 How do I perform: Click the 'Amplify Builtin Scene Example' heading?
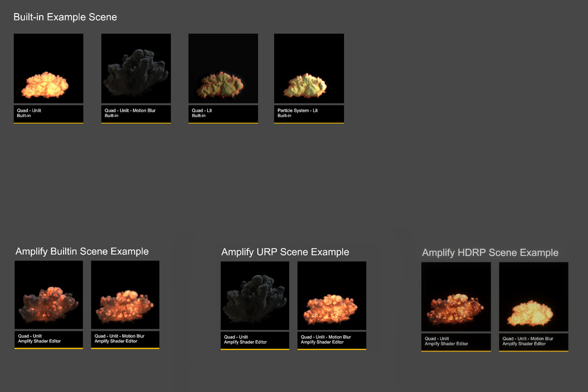click(x=82, y=251)
